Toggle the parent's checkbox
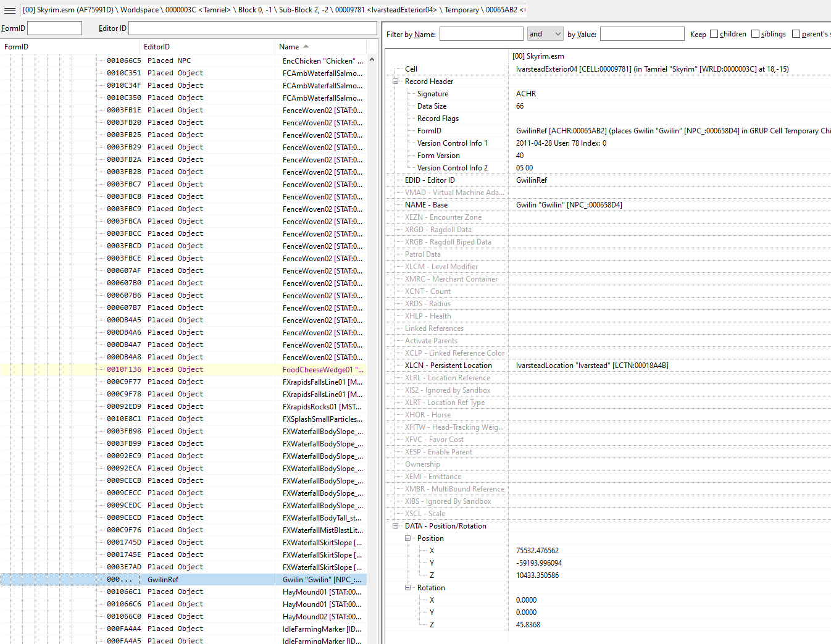The height and width of the screenshot is (644, 831). click(796, 34)
